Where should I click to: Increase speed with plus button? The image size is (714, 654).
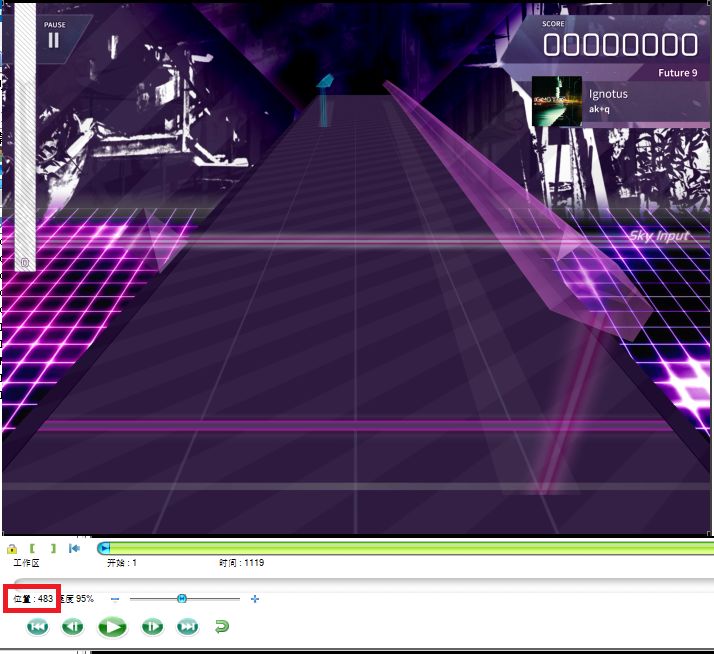click(255, 599)
